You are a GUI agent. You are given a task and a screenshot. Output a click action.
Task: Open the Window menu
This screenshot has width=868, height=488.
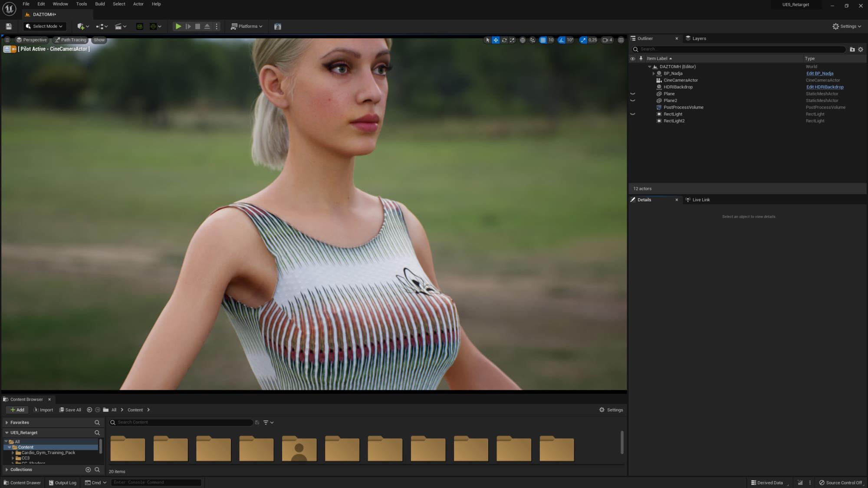point(60,4)
